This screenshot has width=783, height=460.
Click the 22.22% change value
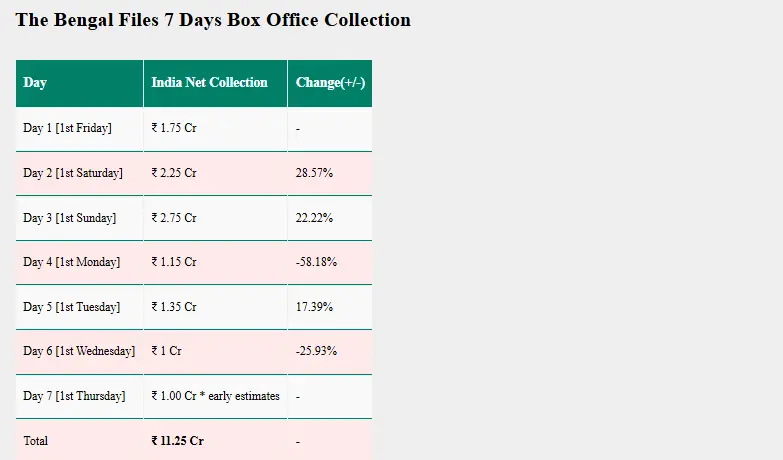click(x=314, y=218)
